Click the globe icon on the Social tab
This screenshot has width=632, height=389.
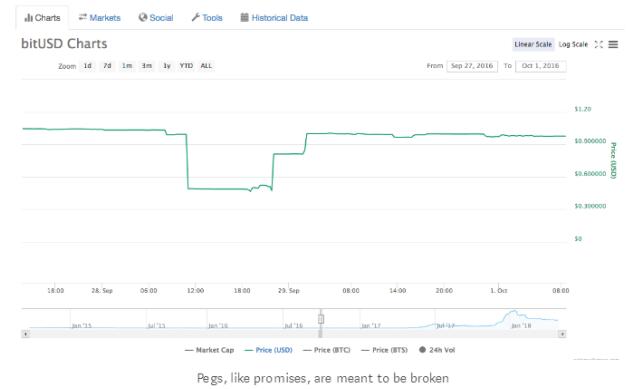tap(143, 17)
